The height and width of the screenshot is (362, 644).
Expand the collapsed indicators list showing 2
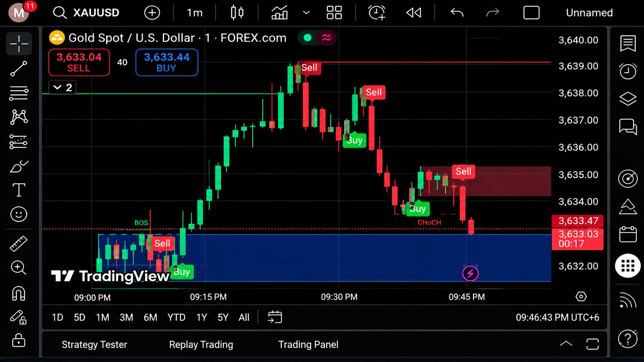coord(62,87)
